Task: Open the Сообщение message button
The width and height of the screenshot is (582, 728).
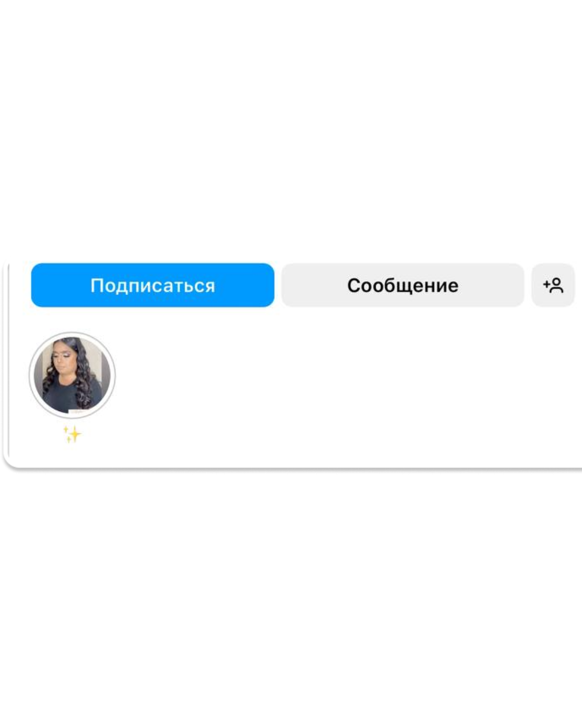Action: 403,285
